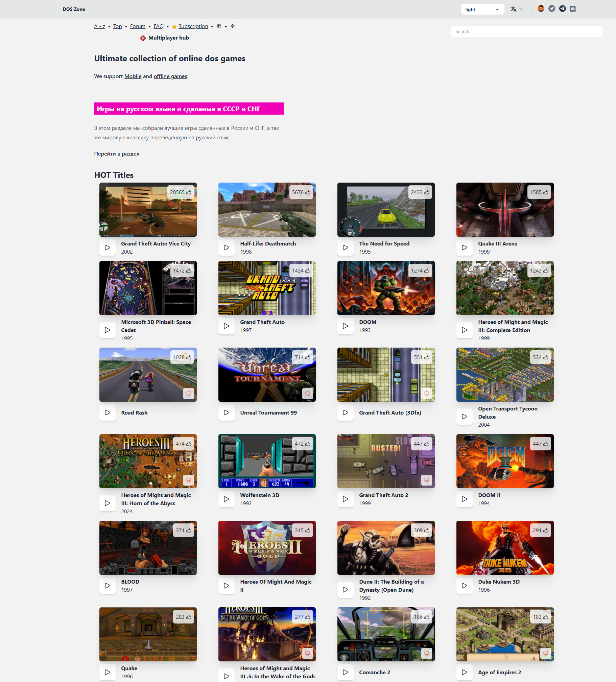The height and width of the screenshot is (682, 616).
Task: Launch Quake III Arena with its play button
Action: [x=465, y=248]
